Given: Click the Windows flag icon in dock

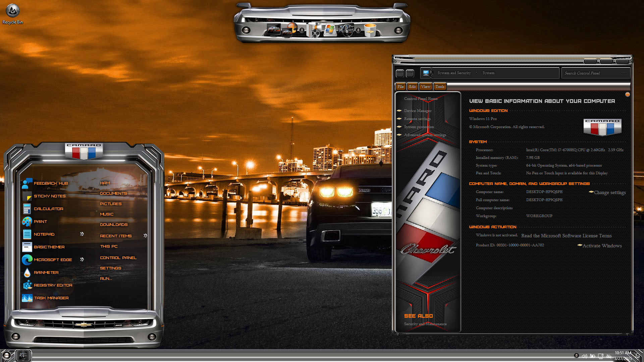Looking at the screenshot, I should pos(329,30).
